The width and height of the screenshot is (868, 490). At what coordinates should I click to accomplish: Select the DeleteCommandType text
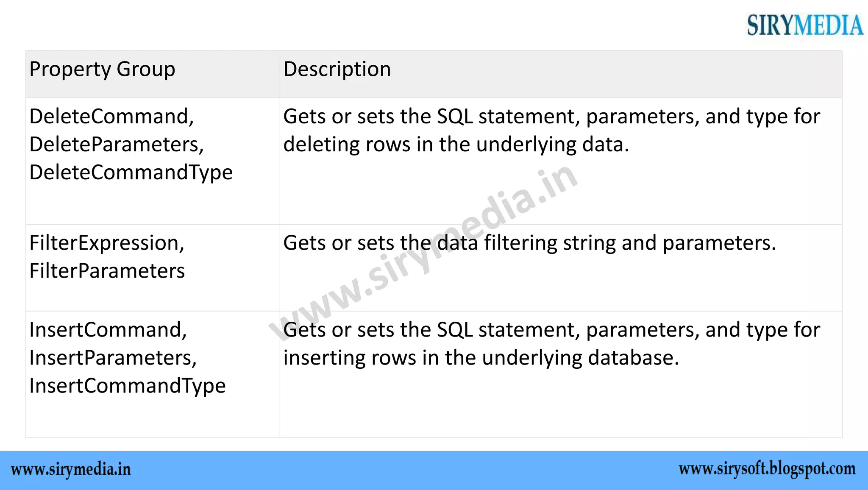click(x=131, y=173)
